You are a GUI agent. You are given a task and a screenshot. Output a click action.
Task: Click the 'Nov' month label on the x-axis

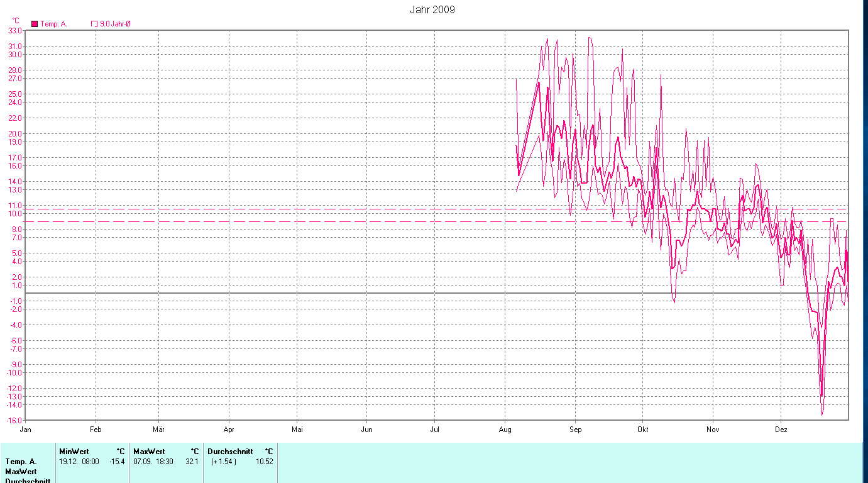[713, 430]
